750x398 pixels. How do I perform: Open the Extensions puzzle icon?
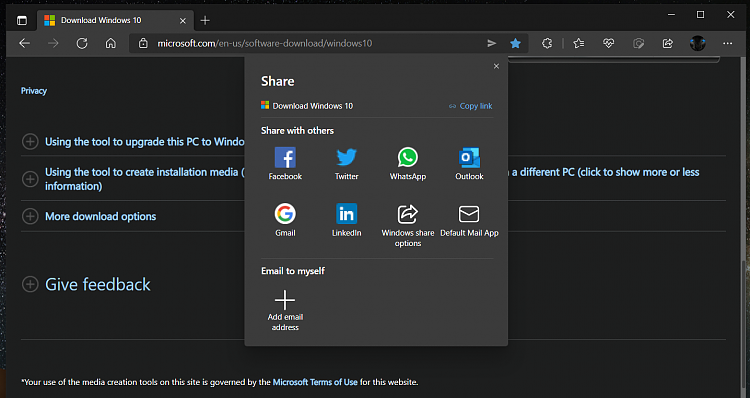point(547,44)
